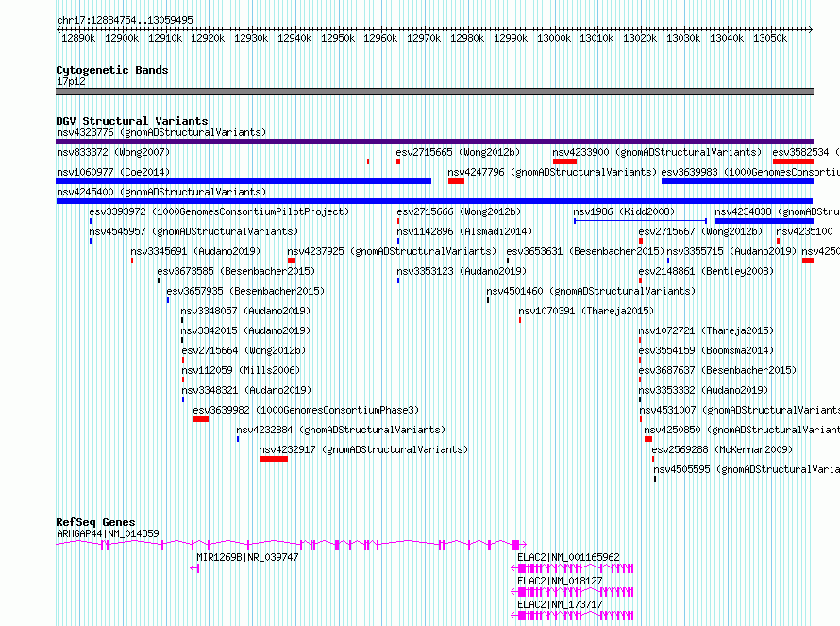Click the MIR1269B gene arrow glyph

[194, 568]
